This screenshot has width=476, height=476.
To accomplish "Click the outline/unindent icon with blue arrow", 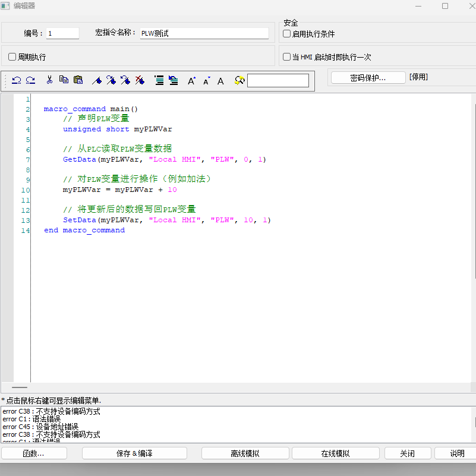I will coord(174,80).
